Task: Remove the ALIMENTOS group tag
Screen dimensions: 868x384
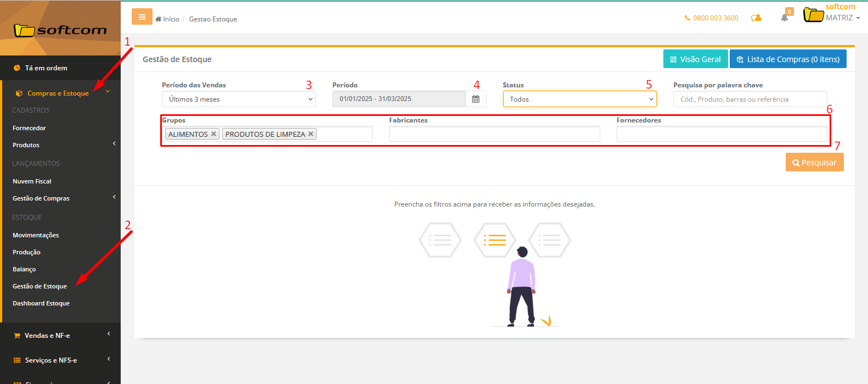Action: click(214, 134)
